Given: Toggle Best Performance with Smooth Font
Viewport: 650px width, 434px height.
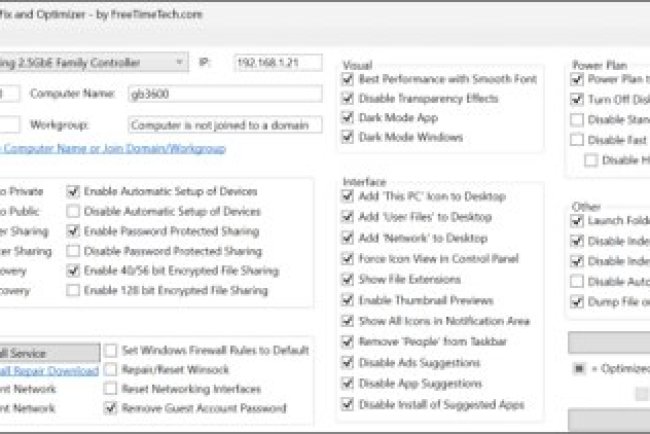Looking at the screenshot, I should [348, 79].
